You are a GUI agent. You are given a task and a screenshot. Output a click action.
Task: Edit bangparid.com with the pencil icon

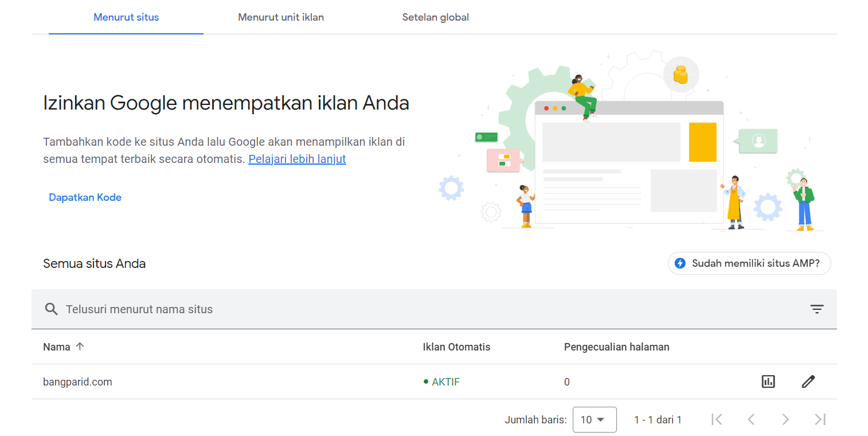(x=808, y=381)
